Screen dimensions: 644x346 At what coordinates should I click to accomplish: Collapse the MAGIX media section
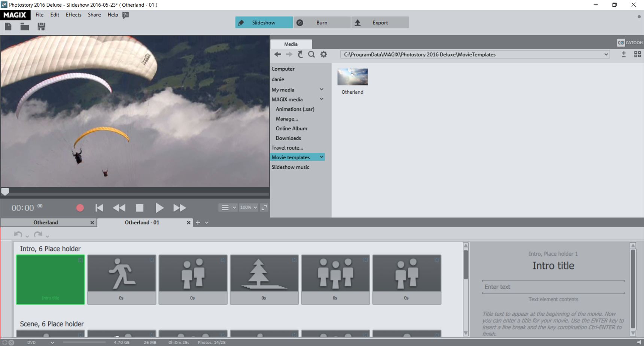coord(322,99)
